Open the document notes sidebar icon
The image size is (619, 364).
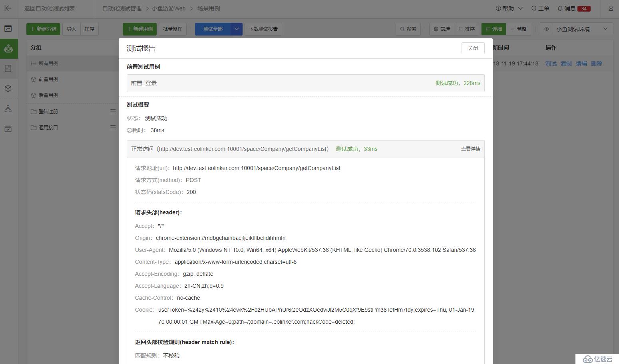(x=8, y=69)
